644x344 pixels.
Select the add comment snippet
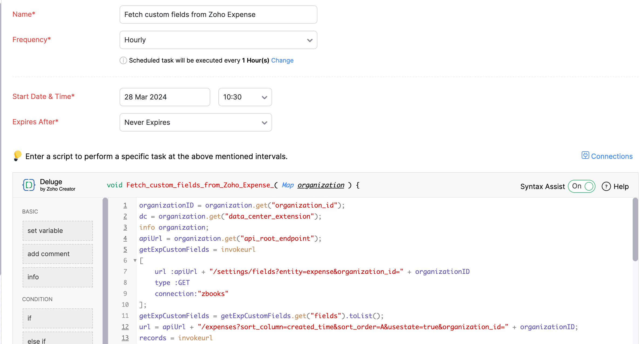point(57,254)
